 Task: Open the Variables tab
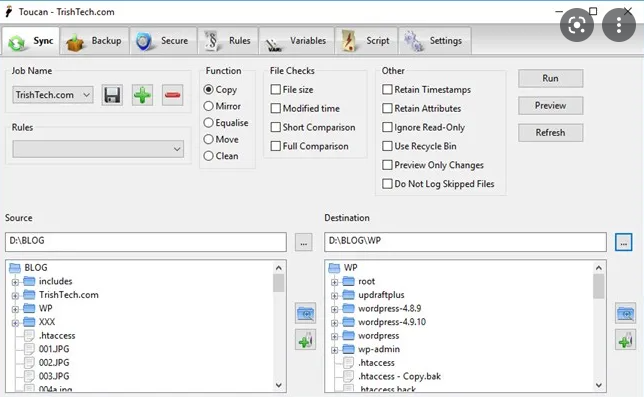pyautogui.click(x=297, y=41)
